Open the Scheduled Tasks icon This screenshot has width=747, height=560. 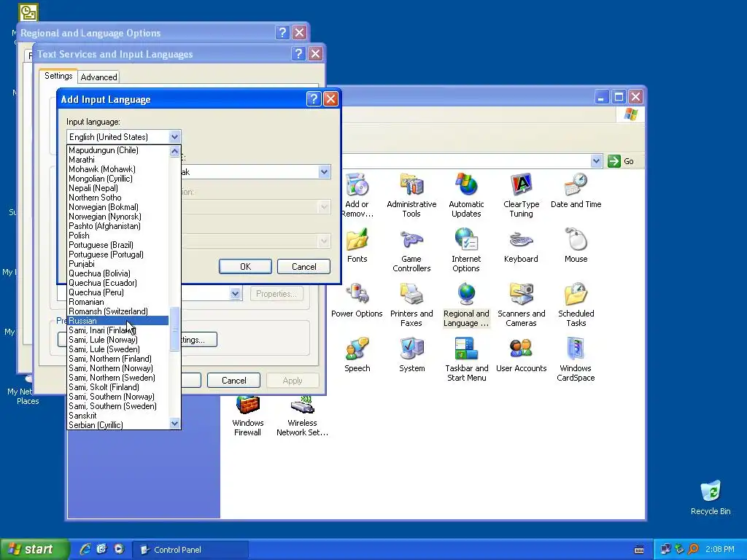576,295
